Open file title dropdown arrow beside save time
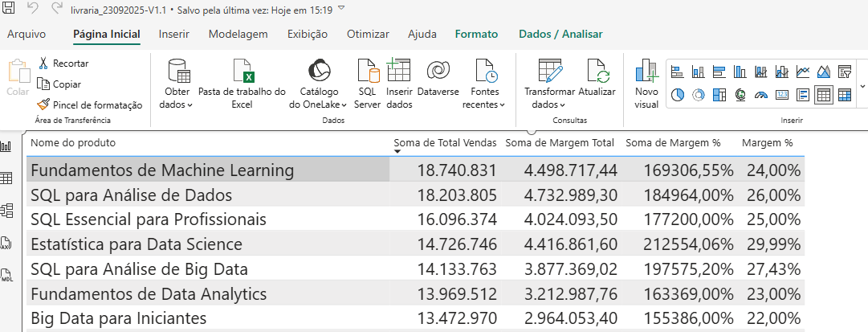 (x=341, y=8)
